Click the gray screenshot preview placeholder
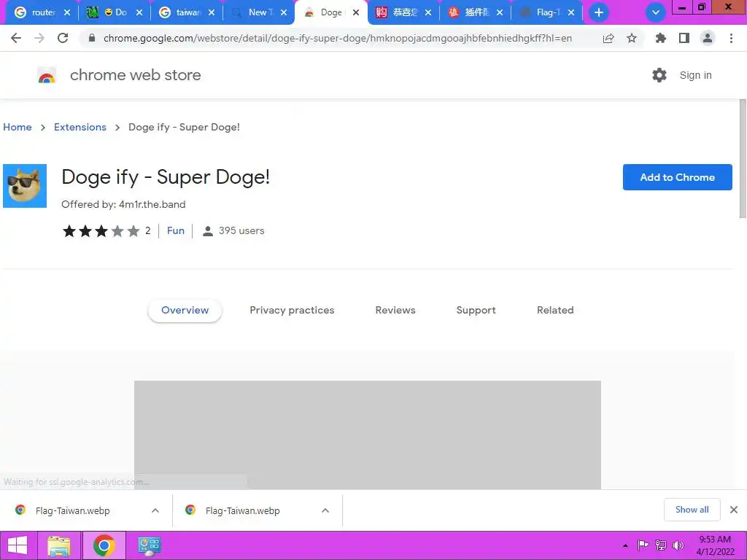Image resolution: width=747 pixels, height=560 pixels. [x=368, y=435]
